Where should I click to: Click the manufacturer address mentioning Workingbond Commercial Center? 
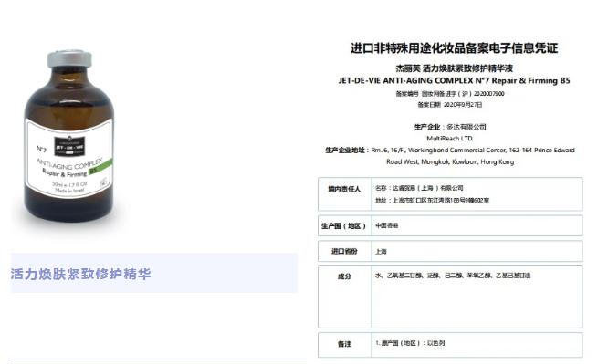click(x=450, y=156)
